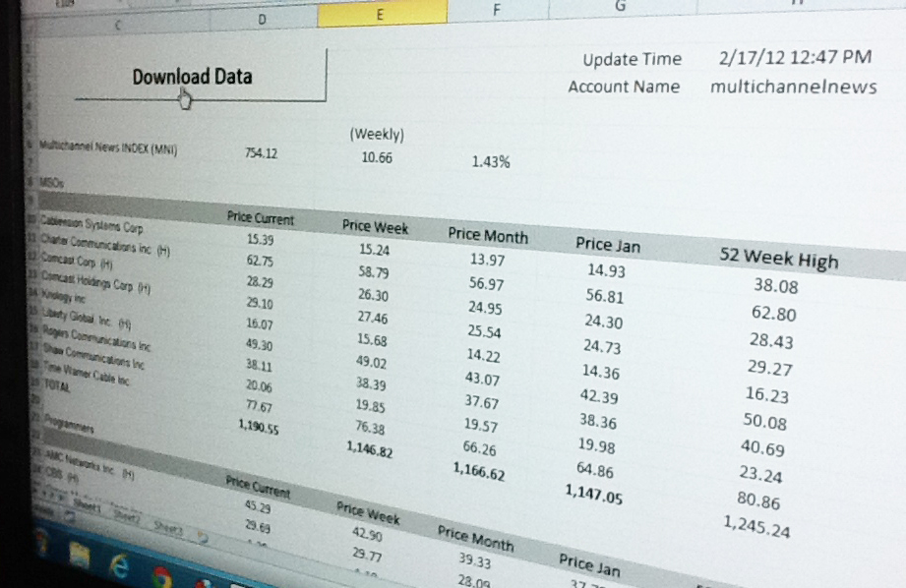Select the Price Current value 15.39
Screen dimensions: 906x588
pyautogui.click(x=261, y=239)
